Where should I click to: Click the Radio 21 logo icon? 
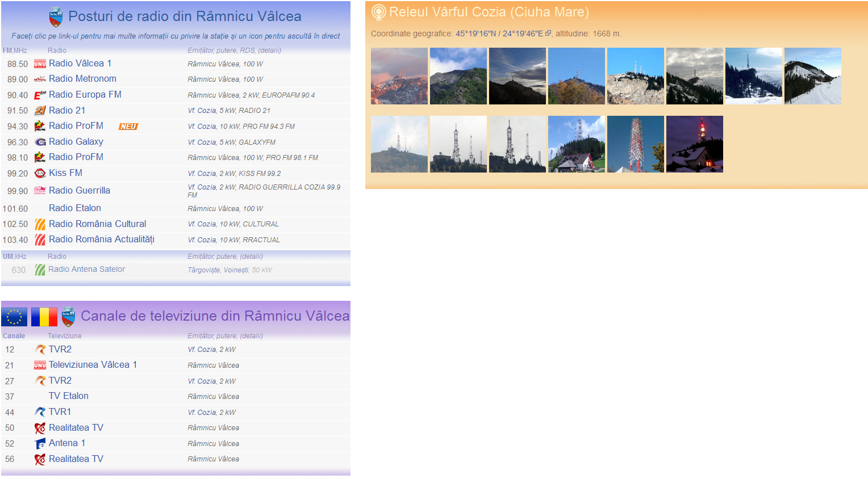(40, 111)
